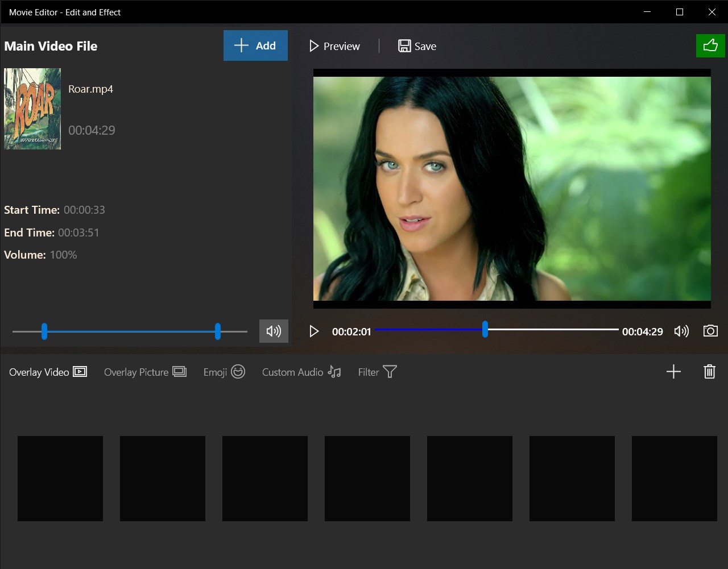Play the video in the player
The image size is (728, 569).
314,331
